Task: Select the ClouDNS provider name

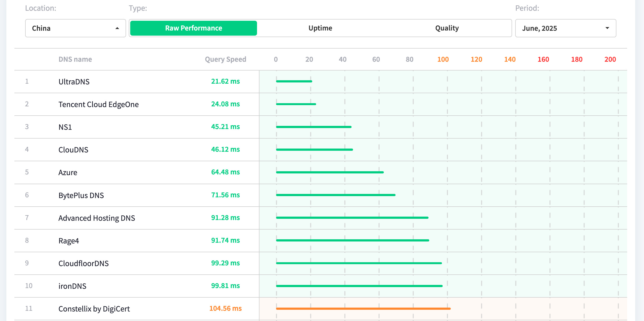Action: (73, 150)
